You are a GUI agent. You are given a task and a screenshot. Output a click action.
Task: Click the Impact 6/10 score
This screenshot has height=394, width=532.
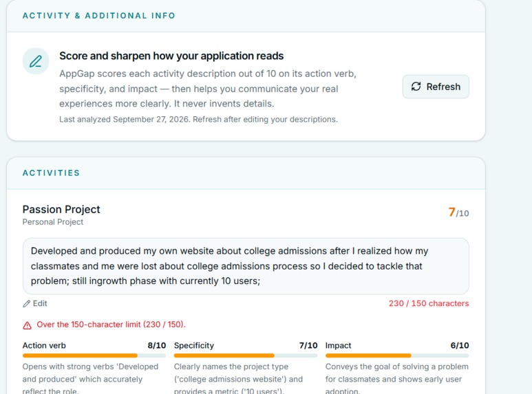coord(460,345)
